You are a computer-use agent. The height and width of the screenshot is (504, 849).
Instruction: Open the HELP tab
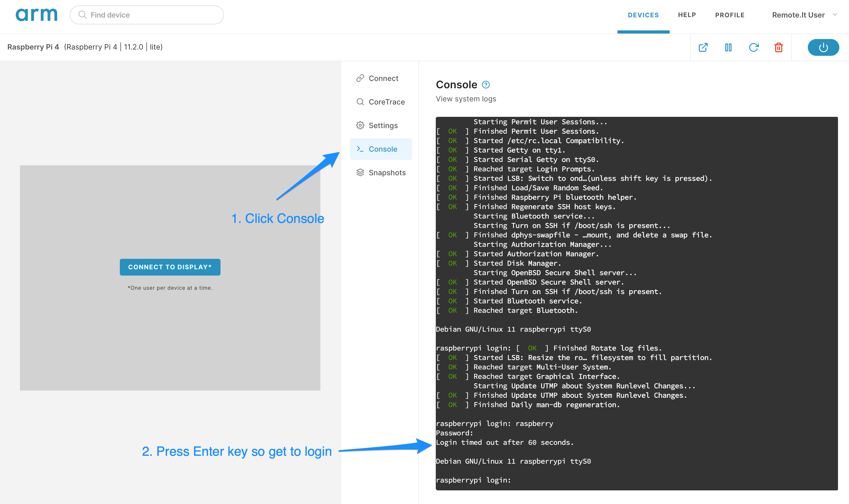[x=687, y=15]
